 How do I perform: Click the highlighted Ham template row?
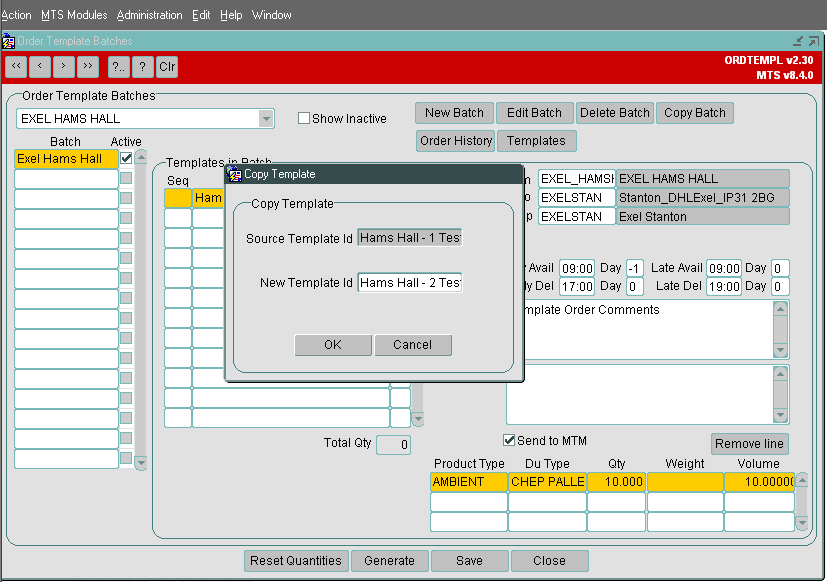coord(208,198)
